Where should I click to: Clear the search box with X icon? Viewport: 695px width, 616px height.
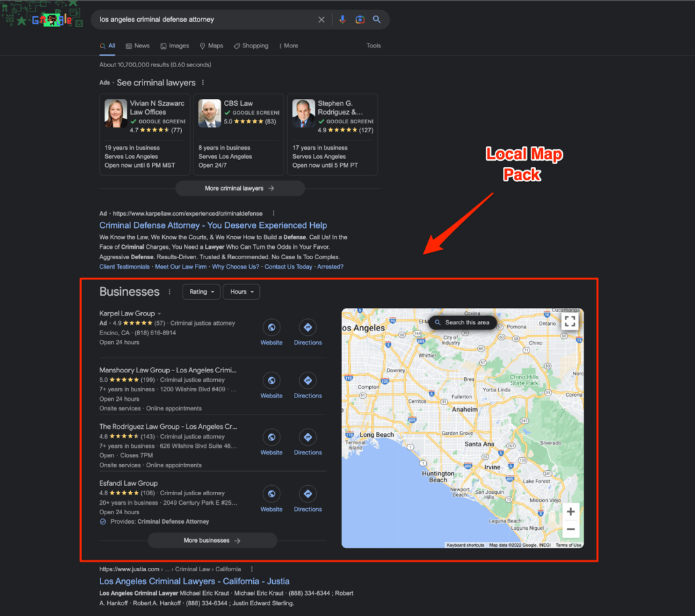tap(322, 20)
